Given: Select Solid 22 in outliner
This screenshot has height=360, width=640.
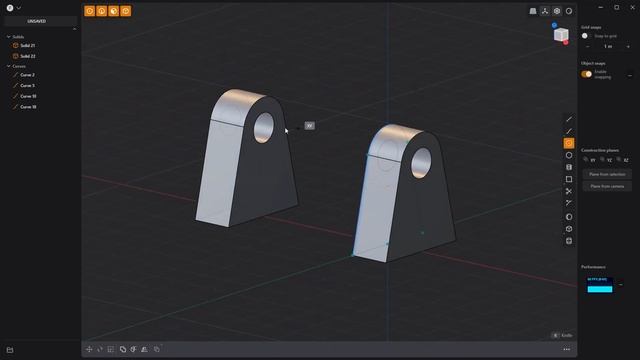Looking at the screenshot, I should coord(28,56).
